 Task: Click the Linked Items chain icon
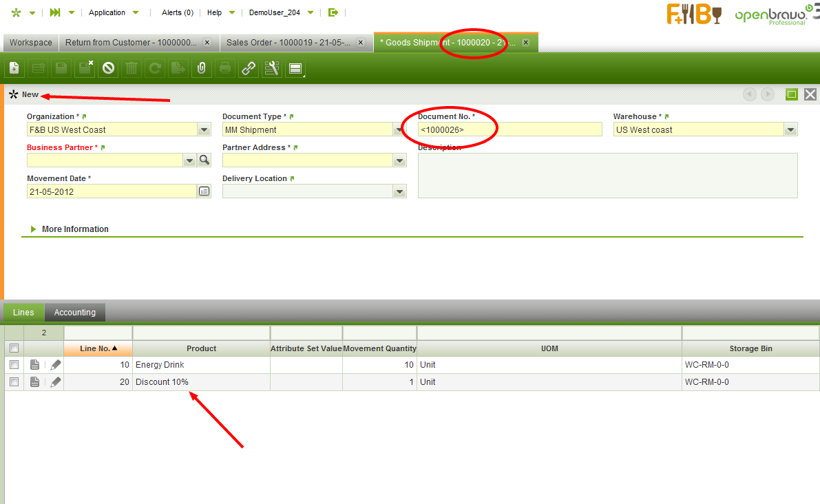pyautogui.click(x=248, y=68)
